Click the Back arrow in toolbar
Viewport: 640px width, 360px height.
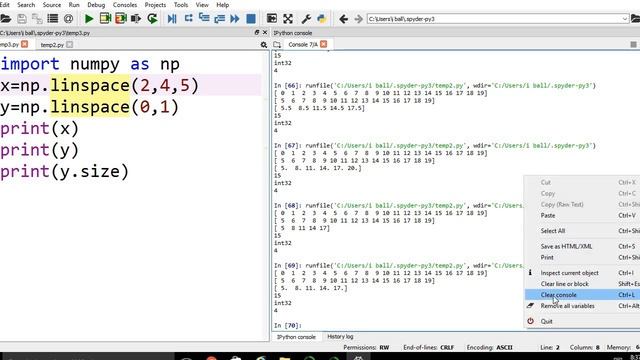(x=343, y=19)
